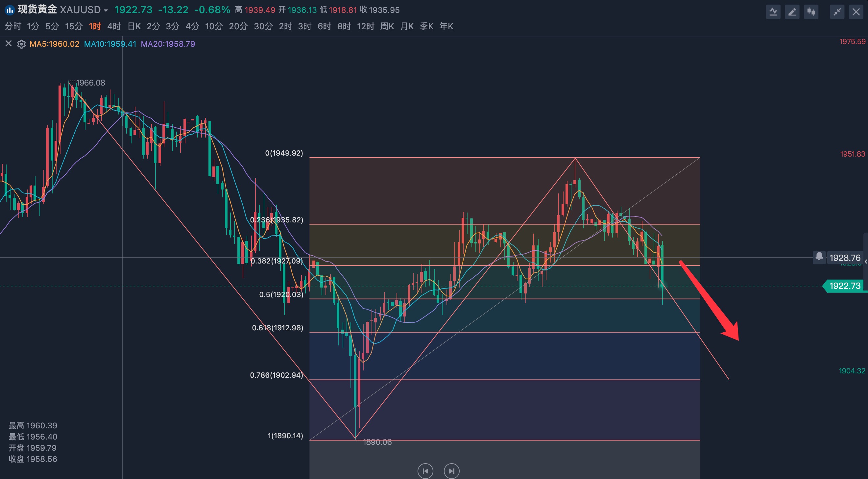
Task: Expand the XAUUSD symbol dropdown
Action: click(x=106, y=11)
